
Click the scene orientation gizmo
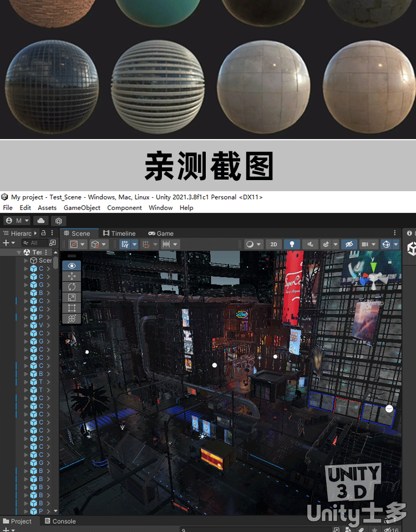(373, 277)
